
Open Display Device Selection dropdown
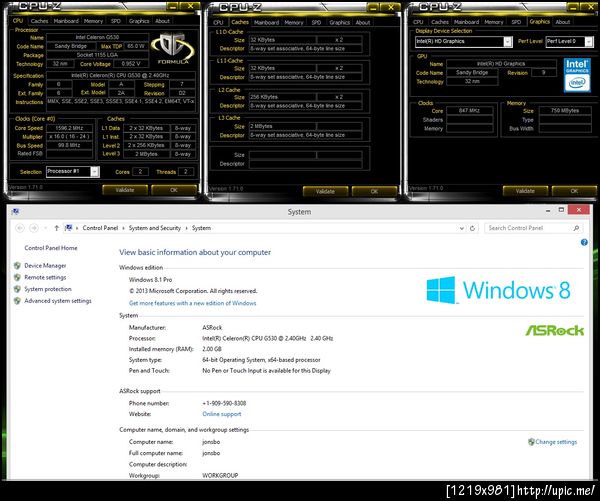pyautogui.click(x=508, y=41)
